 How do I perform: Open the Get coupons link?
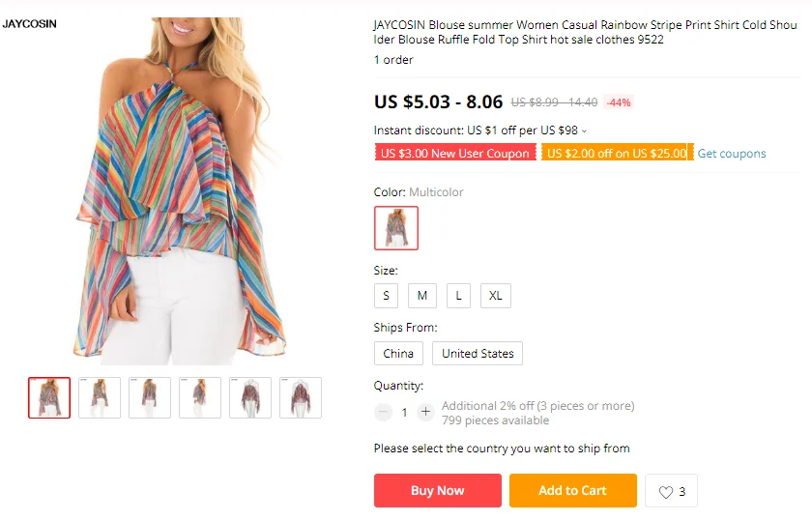[x=731, y=154]
